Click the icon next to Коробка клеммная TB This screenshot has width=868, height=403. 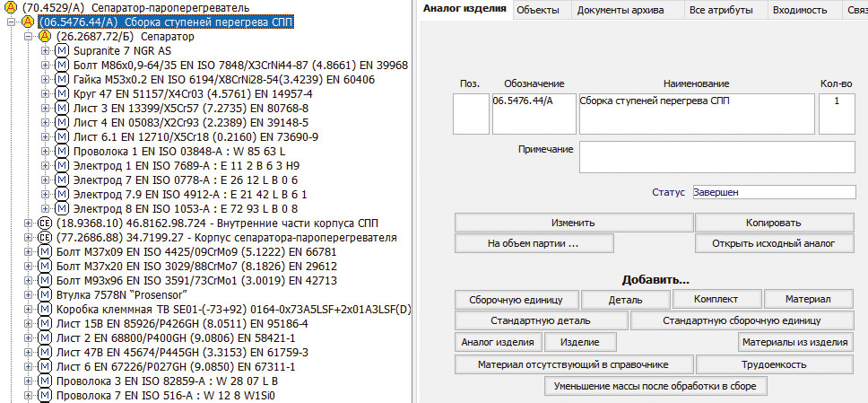coord(44,310)
